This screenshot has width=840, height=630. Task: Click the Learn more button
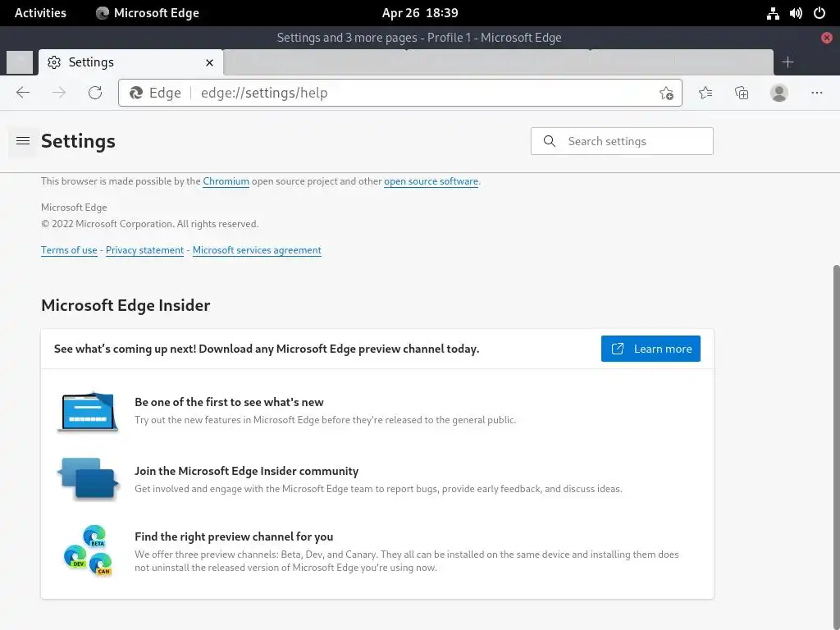coord(651,349)
